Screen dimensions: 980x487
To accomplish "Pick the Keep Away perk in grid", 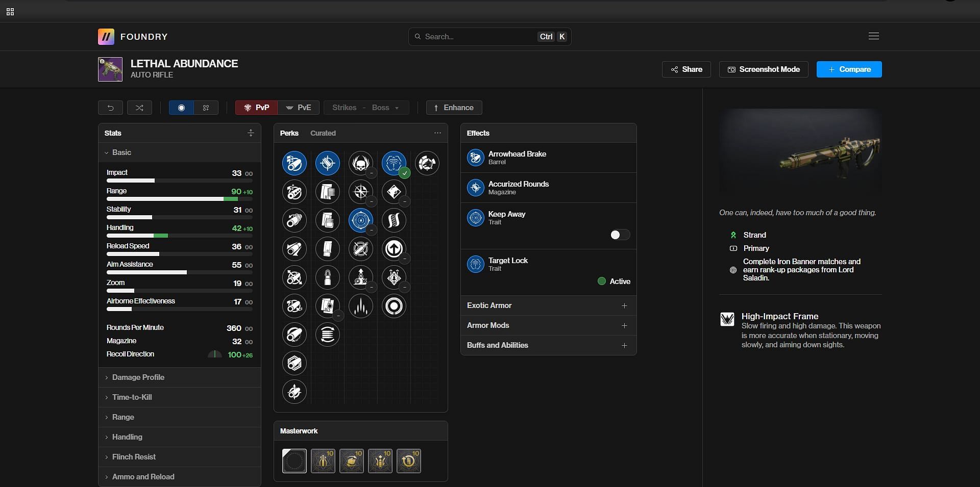I will coord(361,220).
